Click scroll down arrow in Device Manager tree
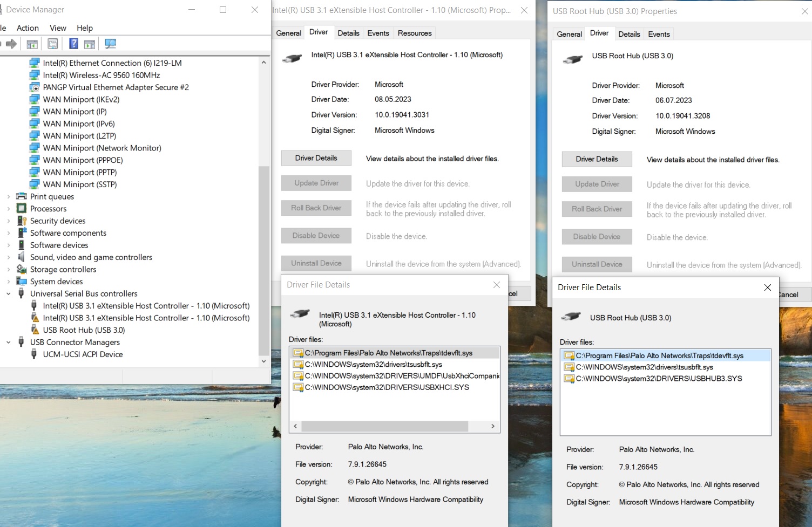Viewport: 812px width, 527px height. pyautogui.click(x=263, y=361)
